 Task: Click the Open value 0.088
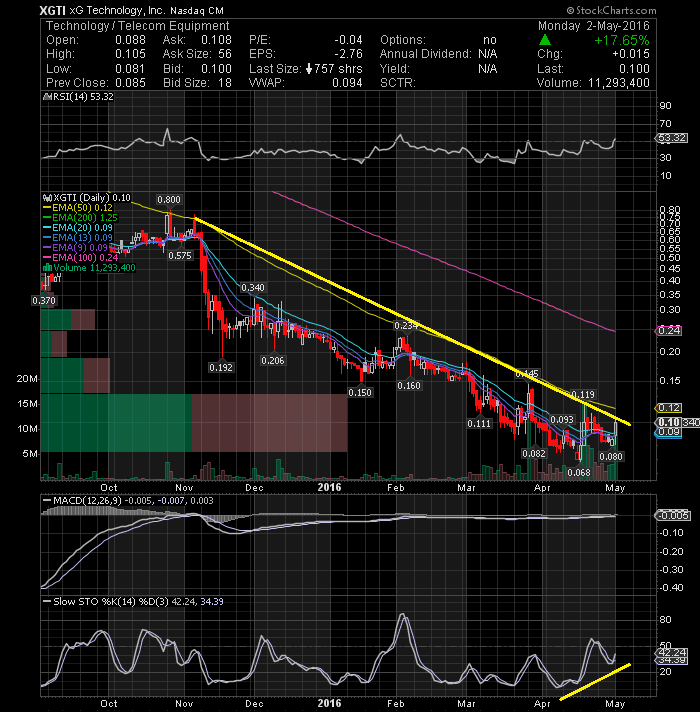130,40
